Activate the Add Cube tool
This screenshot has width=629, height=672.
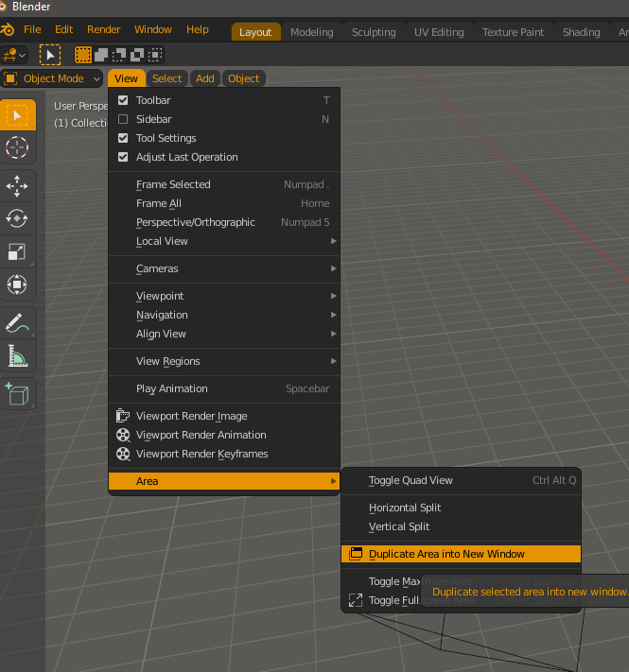(x=18, y=394)
